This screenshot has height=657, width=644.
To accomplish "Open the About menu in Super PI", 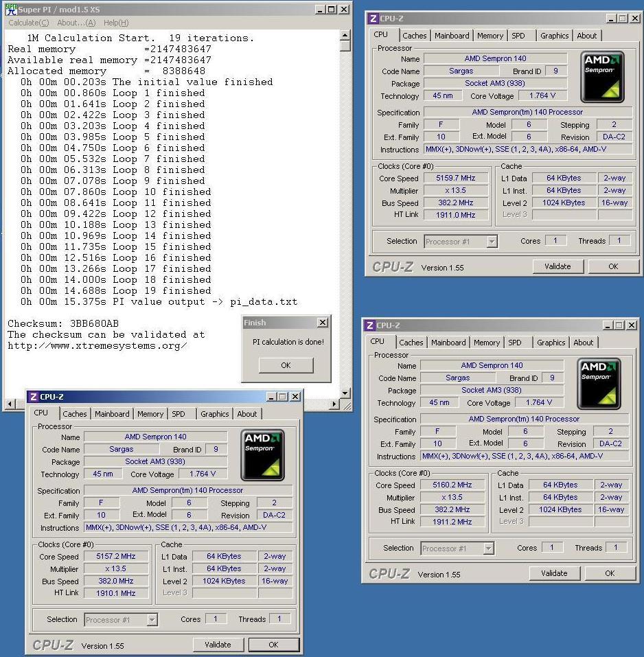I will click(76, 23).
